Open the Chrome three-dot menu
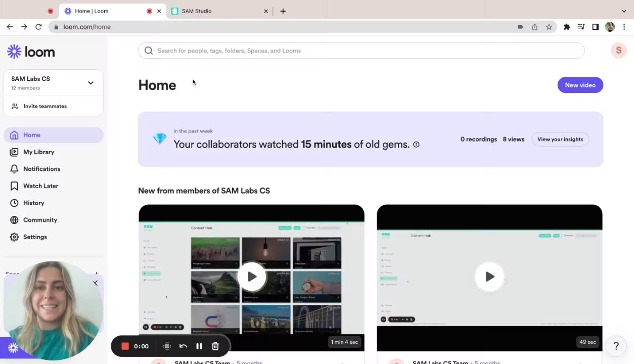The image size is (634, 364). (x=624, y=27)
